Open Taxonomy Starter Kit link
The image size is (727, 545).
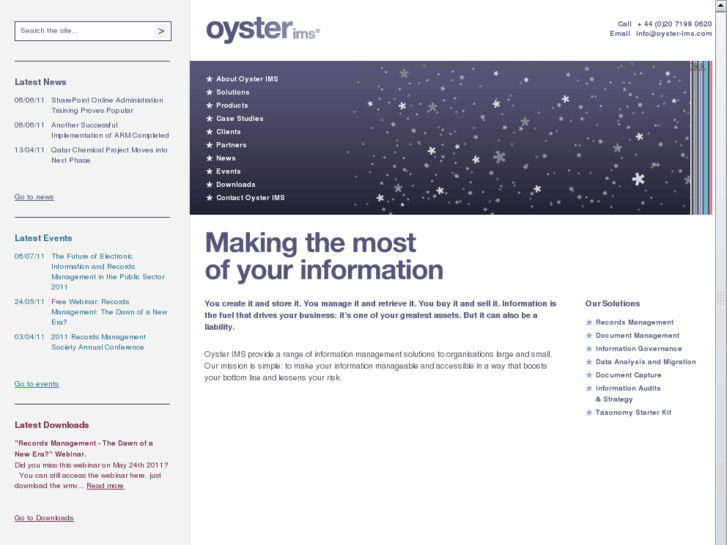(633, 412)
